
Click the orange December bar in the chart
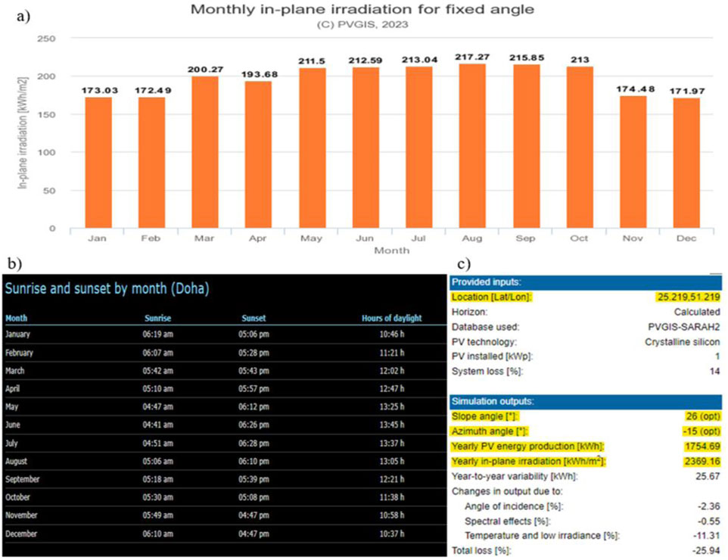[x=686, y=163]
